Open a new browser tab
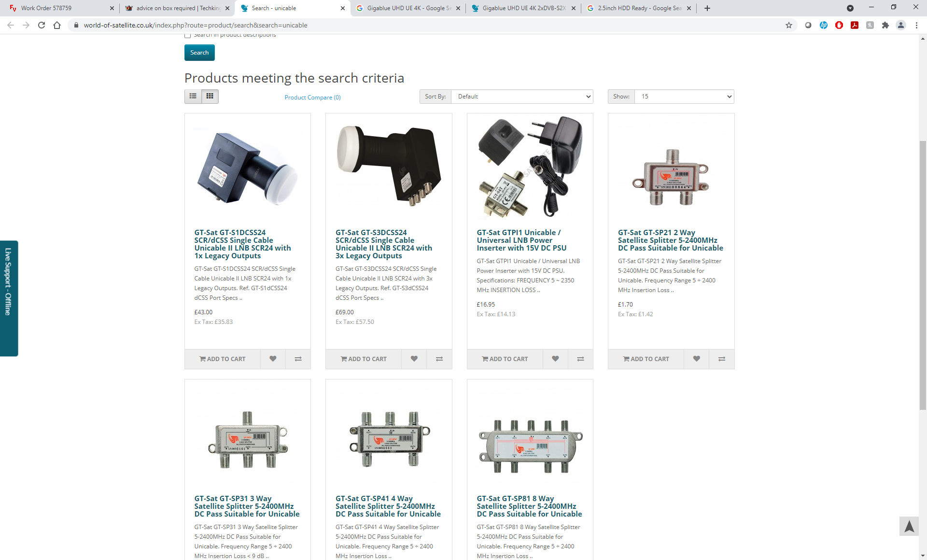This screenshot has width=927, height=560. 707,8
